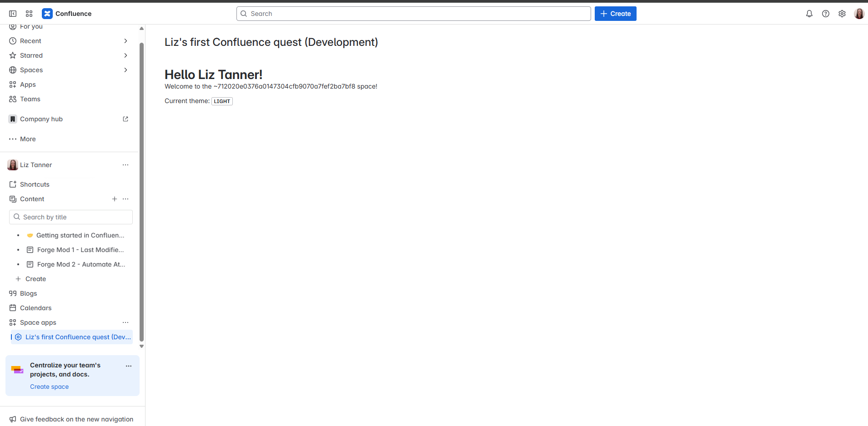Open the settings gear icon

[842, 14]
